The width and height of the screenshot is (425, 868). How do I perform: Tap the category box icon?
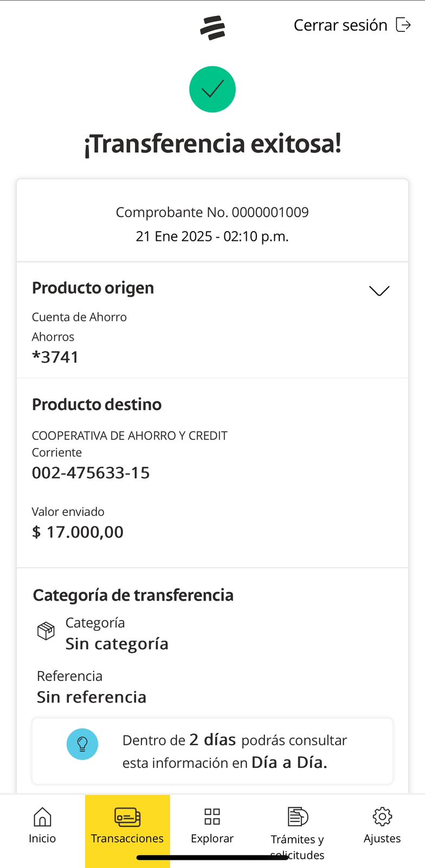click(46, 631)
